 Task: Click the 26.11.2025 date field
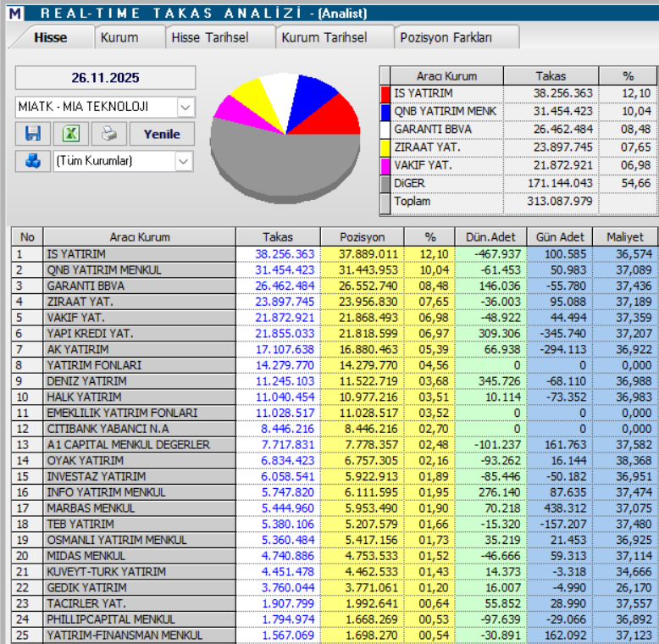pos(105,78)
